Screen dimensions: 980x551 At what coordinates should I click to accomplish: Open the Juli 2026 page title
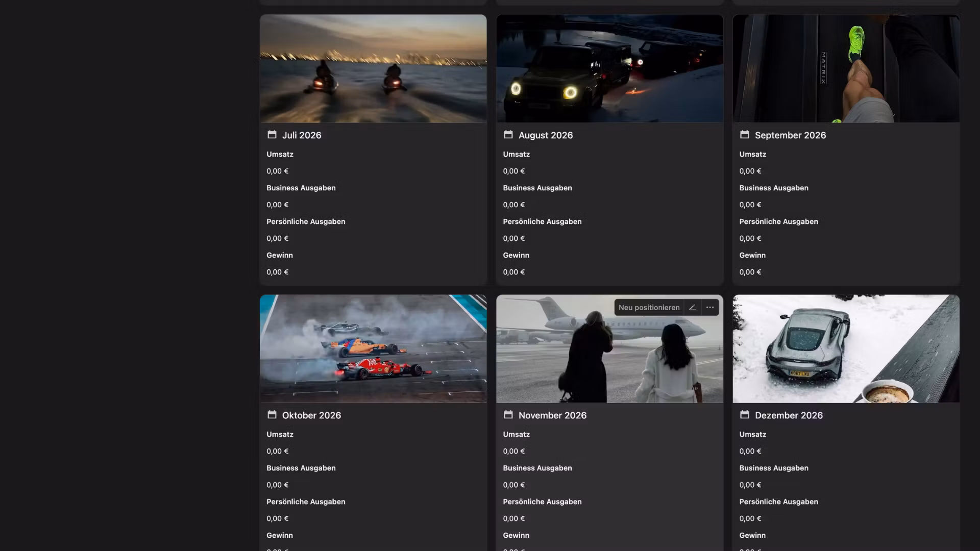pyautogui.click(x=301, y=135)
